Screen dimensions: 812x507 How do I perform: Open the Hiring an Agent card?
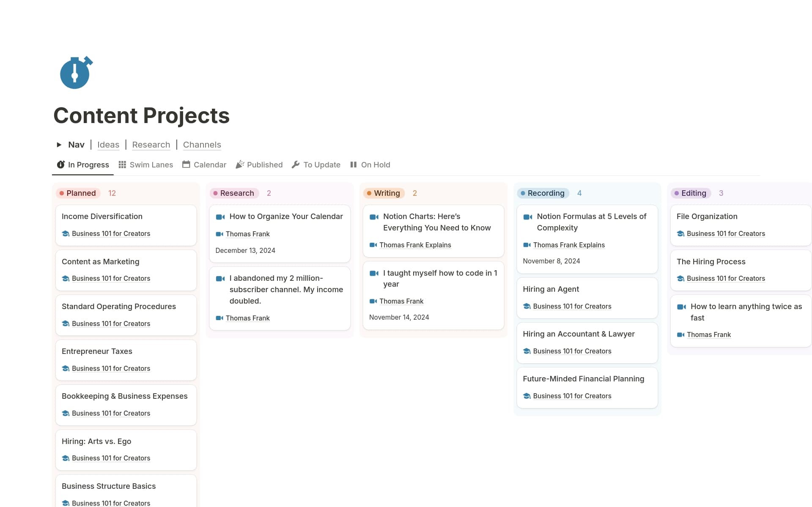(x=551, y=289)
